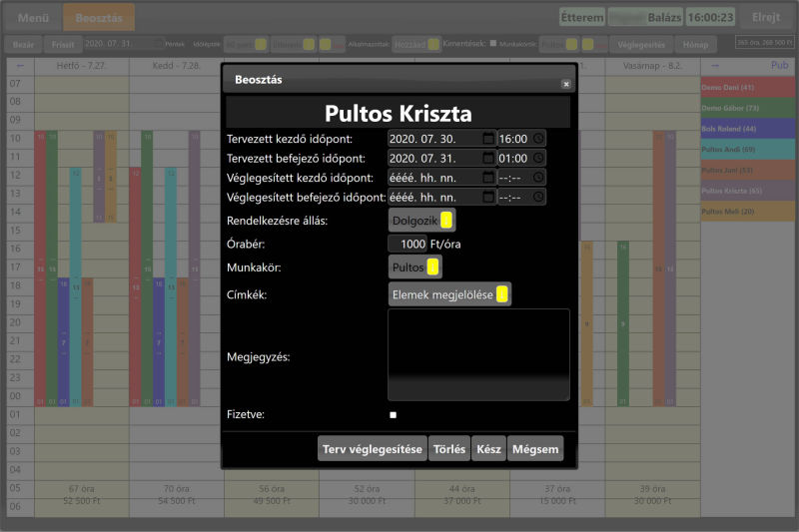Open clock picker for planned end time
This screenshot has width=799, height=532.
coord(537,158)
